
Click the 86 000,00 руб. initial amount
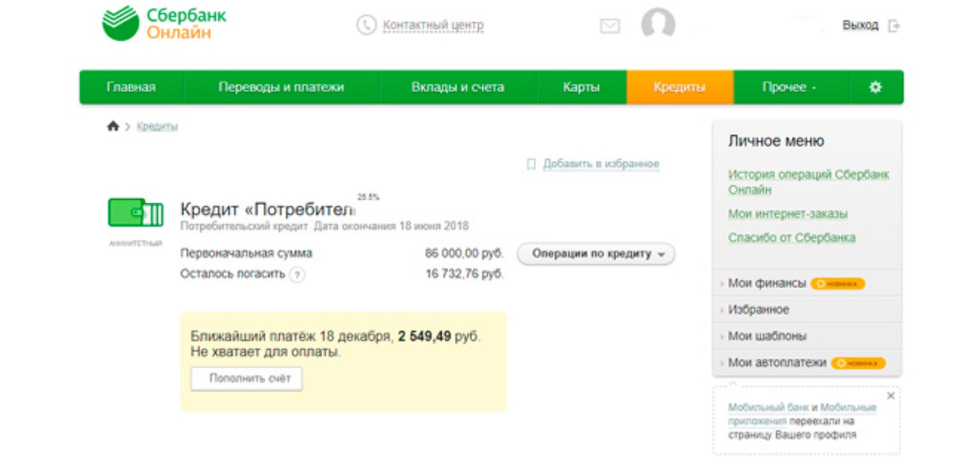tap(464, 253)
